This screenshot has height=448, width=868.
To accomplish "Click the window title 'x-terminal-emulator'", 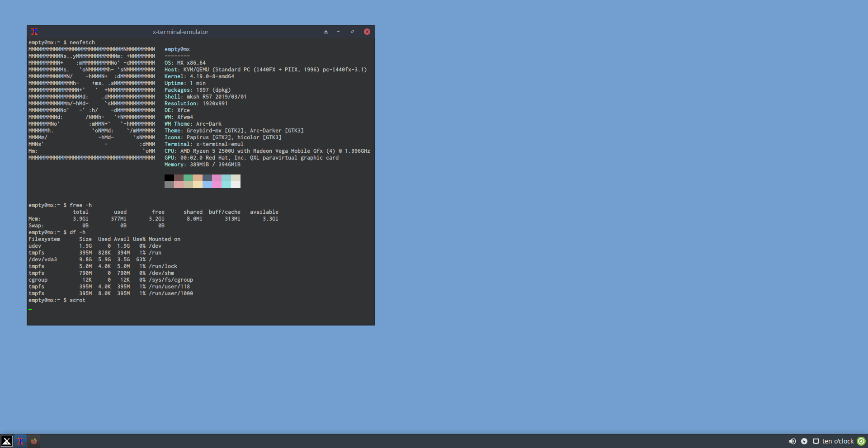I will [180, 32].
